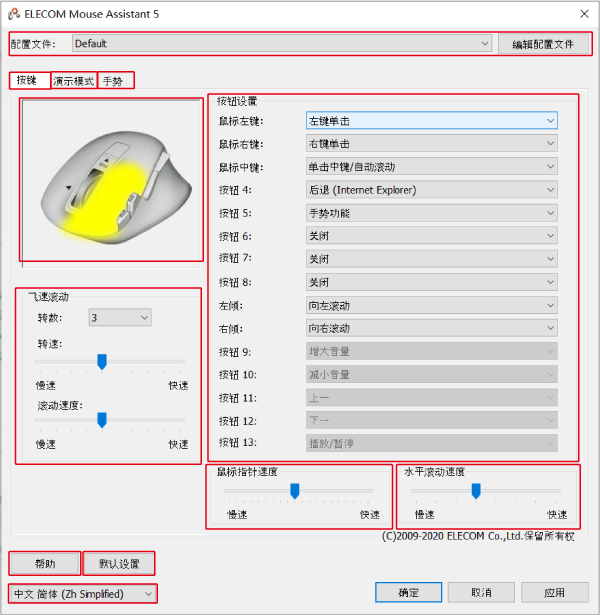This screenshot has width=600, height=615.
Task: Click the 取消 button
Action: [482, 592]
